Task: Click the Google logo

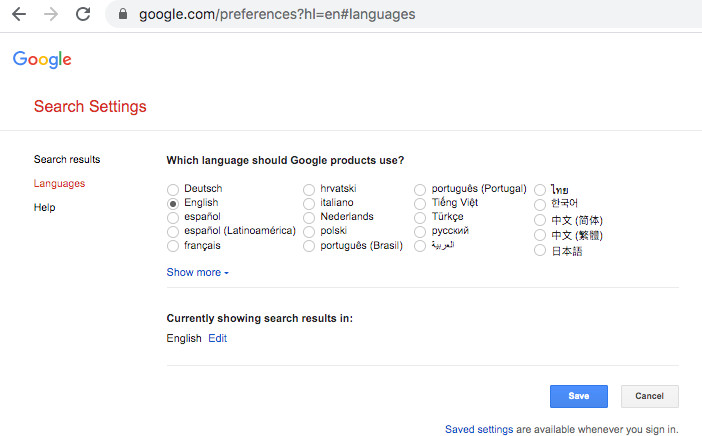Action: point(42,60)
